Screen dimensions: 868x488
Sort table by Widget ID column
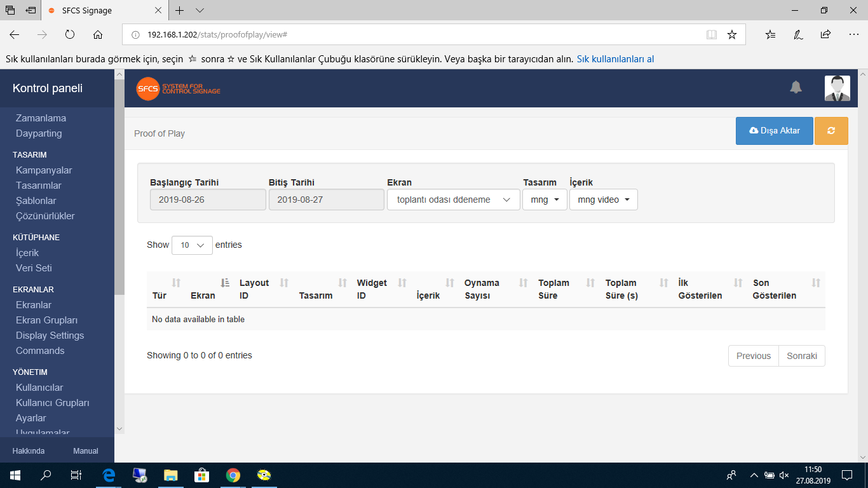381,289
